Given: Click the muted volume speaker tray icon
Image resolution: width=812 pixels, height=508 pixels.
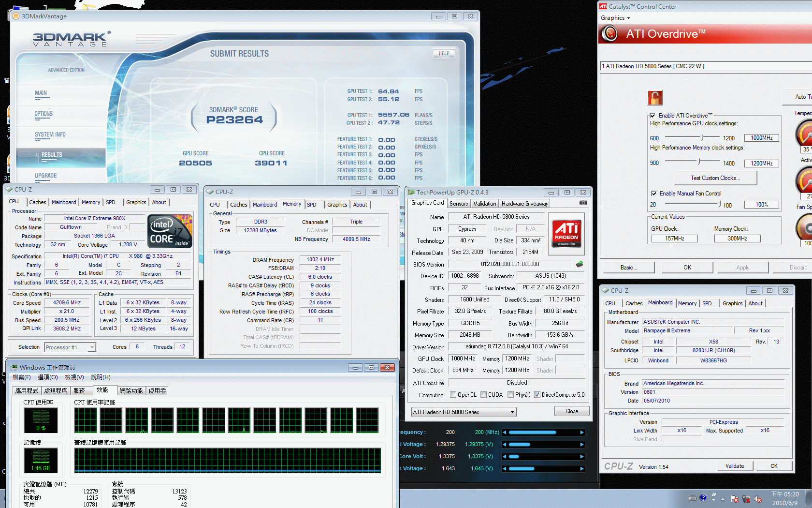Looking at the screenshot, I should pos(758,499).
